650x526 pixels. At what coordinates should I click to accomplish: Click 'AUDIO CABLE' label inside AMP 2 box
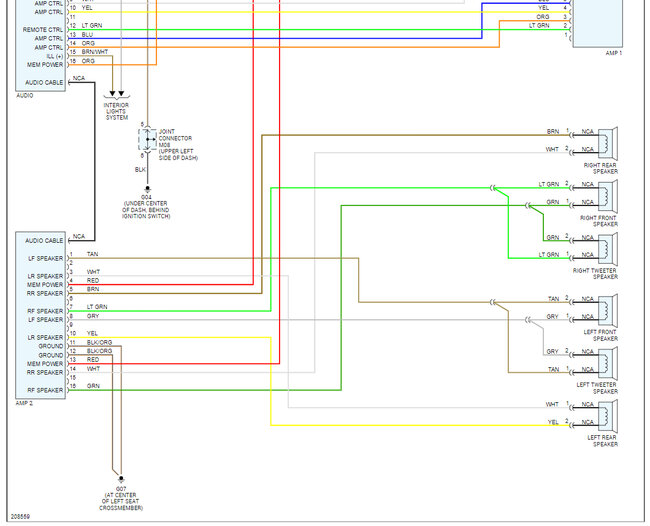(44, 241)
